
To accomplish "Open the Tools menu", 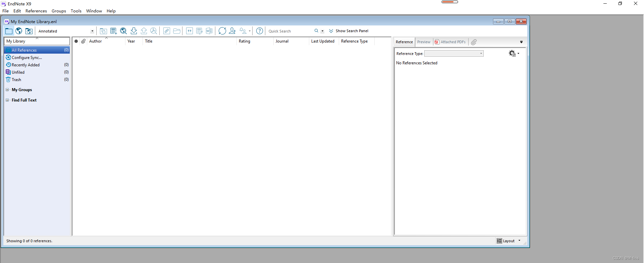I will [76, 11].
